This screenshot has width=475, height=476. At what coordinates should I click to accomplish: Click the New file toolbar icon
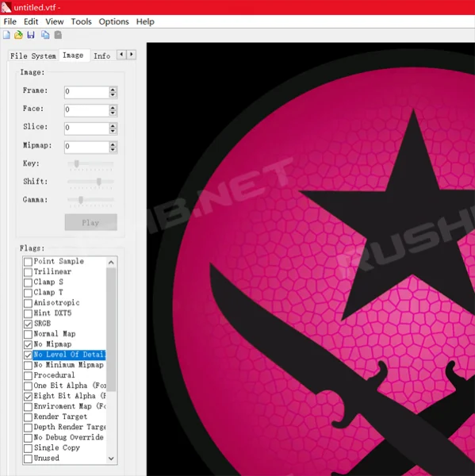[6, 35]
